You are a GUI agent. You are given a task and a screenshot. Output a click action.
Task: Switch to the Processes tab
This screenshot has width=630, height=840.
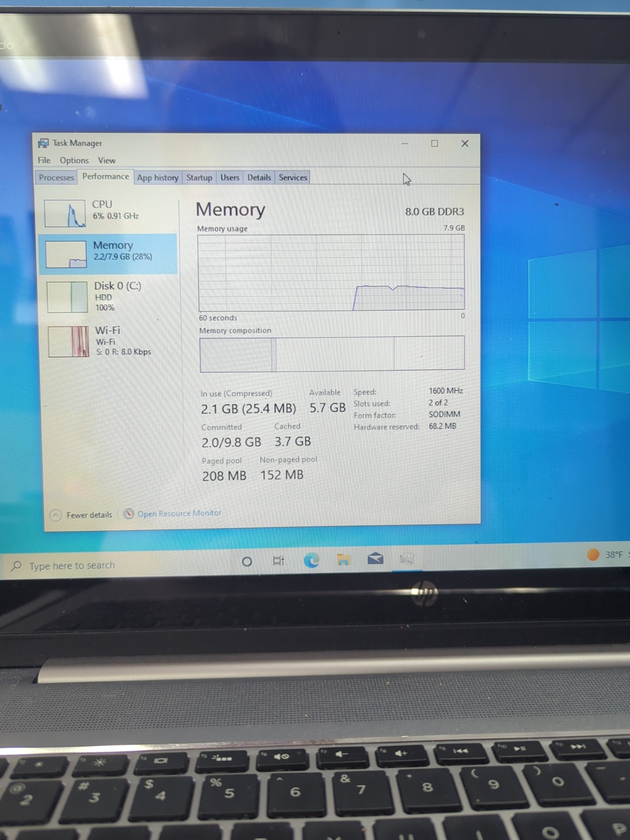56,177
